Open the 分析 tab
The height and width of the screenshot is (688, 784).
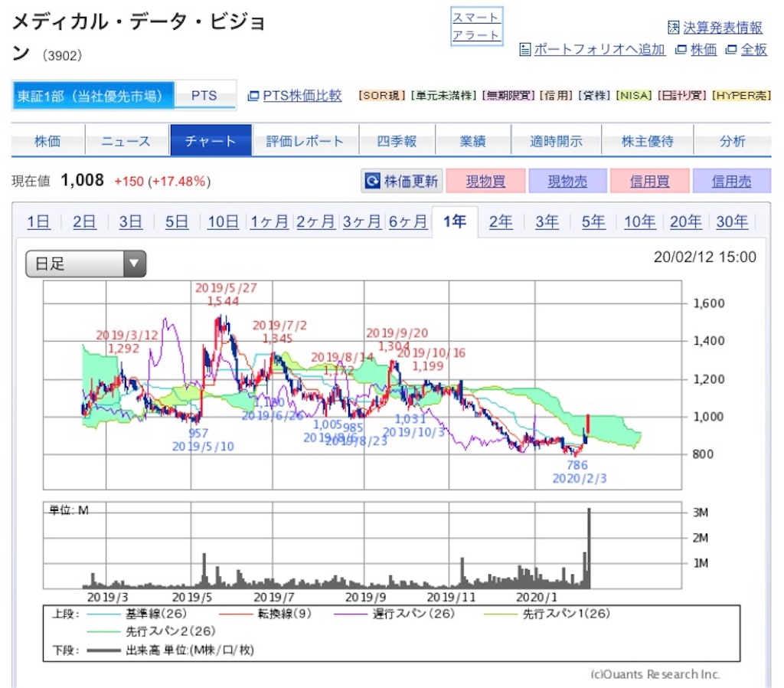click(x=733, y=141)
